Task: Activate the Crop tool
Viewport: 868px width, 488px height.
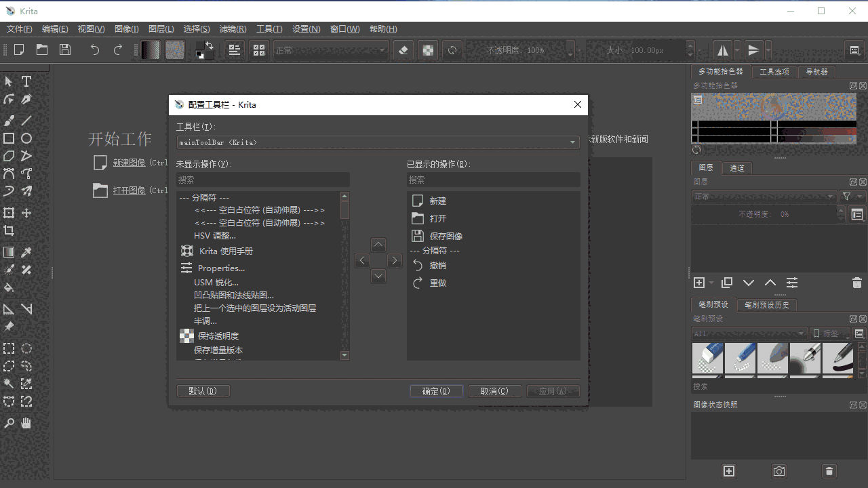Action: pyautogui.click(x=8, y=231)
